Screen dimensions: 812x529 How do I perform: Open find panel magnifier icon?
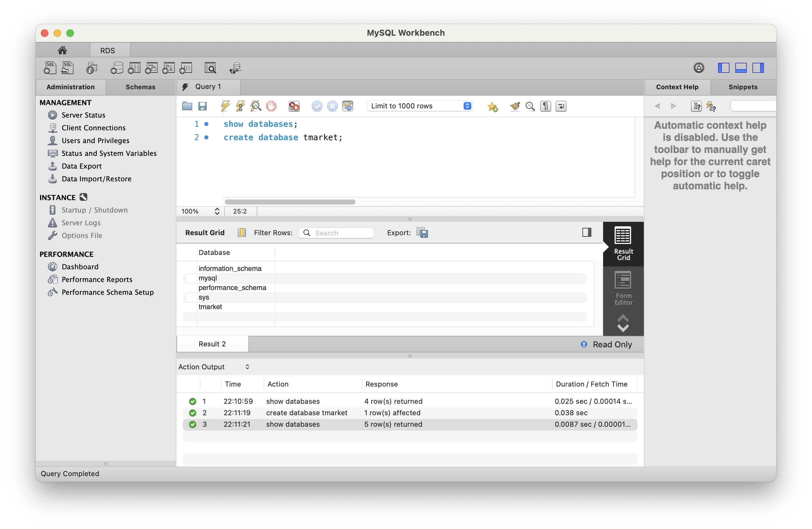point(530,106)
